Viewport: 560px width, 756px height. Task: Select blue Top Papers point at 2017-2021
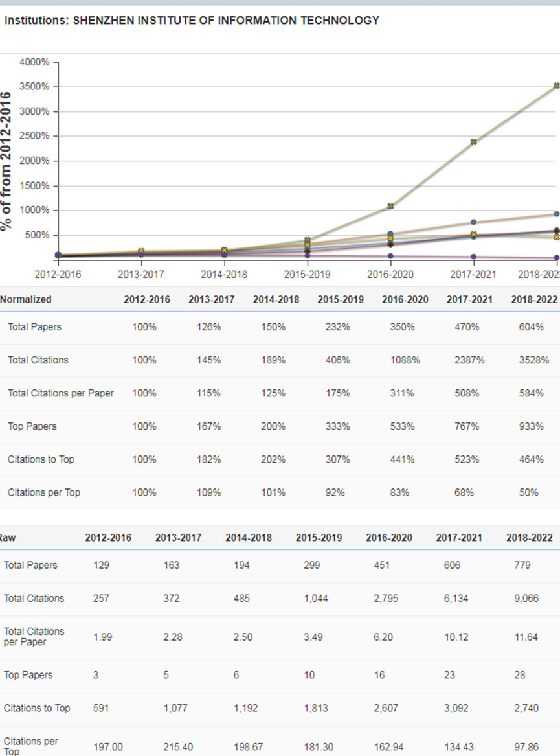[474, 222]
